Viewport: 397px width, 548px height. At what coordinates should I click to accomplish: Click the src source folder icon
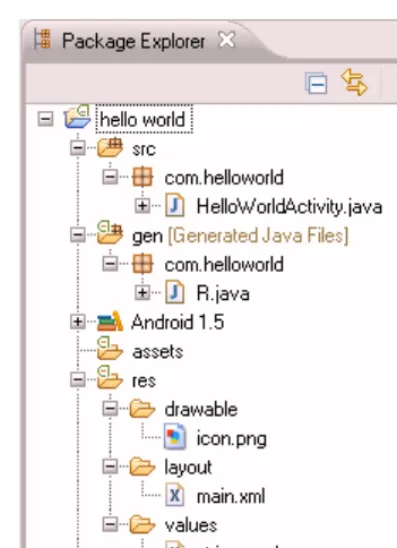pyautogui.click(x=110, y=147)
